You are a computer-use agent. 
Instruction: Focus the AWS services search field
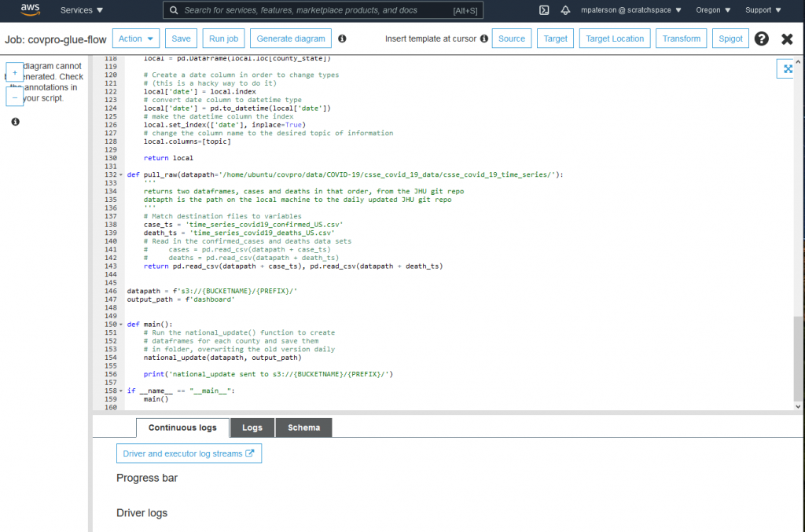pos(323,10)
